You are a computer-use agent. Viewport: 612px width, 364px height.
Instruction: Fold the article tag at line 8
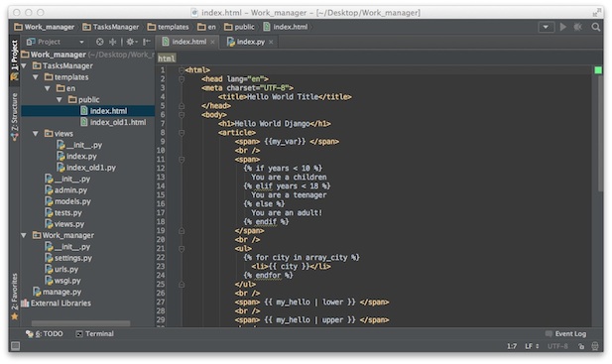click(x=182, y=133)
